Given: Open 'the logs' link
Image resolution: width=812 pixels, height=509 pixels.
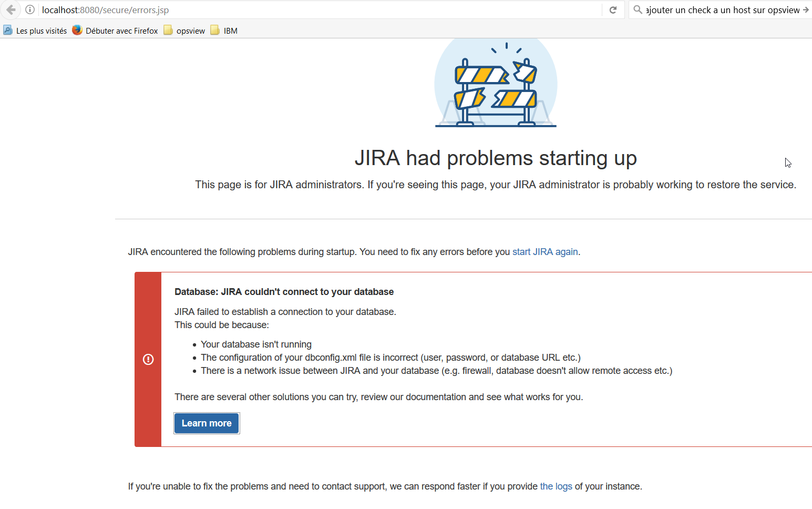Looking at the screenshot, I should [556, 486].
